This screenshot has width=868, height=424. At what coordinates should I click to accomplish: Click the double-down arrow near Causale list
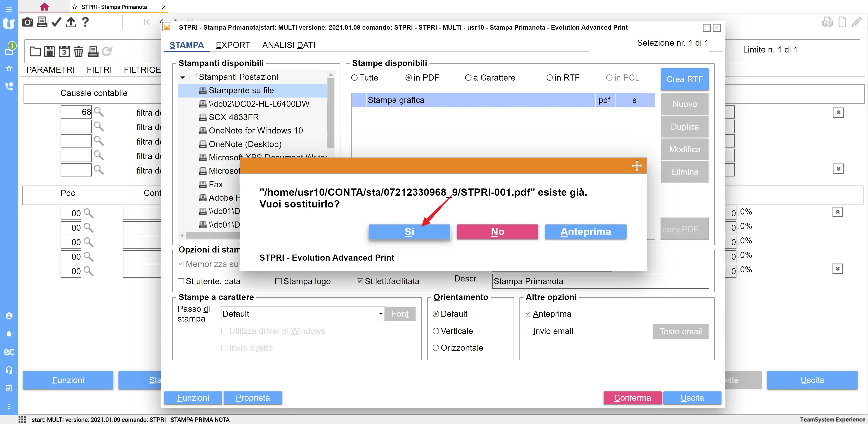point(838,168)
